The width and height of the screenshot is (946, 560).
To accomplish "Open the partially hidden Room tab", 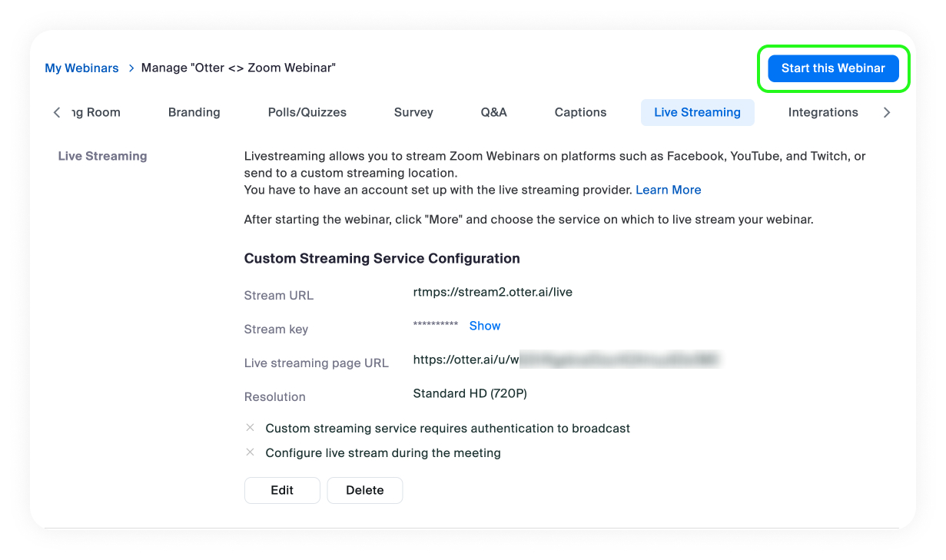I will [96, 112].
